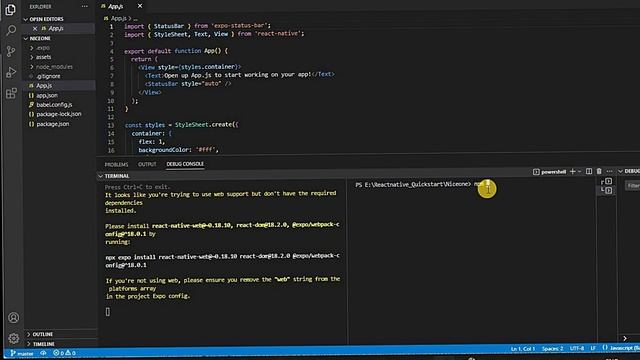The image size is (640, 360).
Task: Open the Run and Debug view
Action: tap(11, 72)
